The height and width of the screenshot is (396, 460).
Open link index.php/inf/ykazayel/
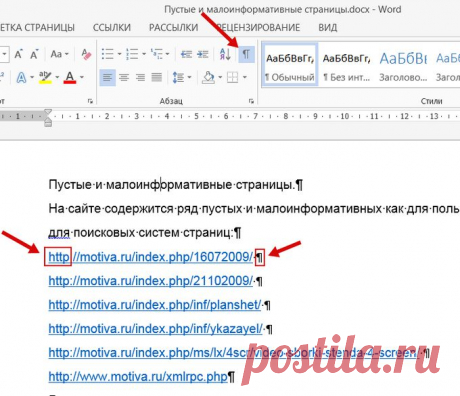156,329
